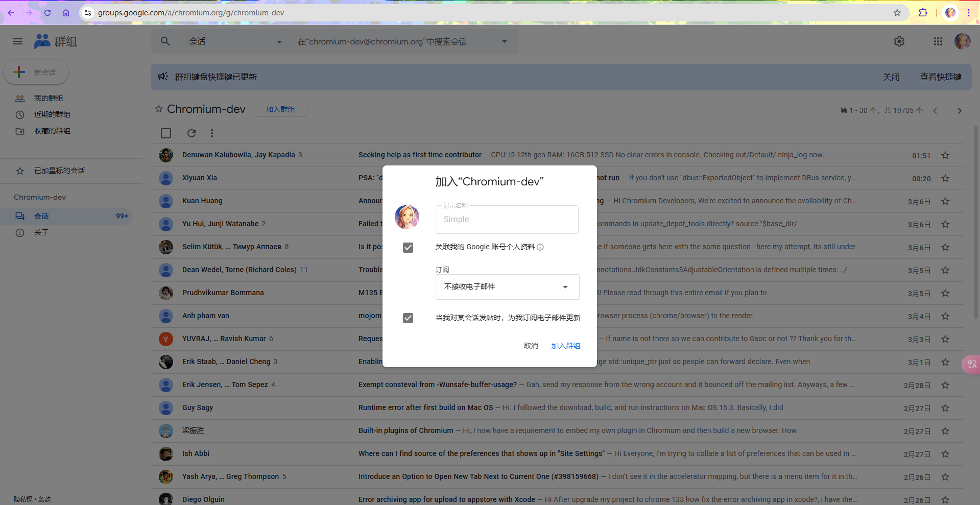The width and height of the screenshot is (980, 505).
Task: Click 加入群组 button next to Chromium-dev title
Action: tap(280, 109)
